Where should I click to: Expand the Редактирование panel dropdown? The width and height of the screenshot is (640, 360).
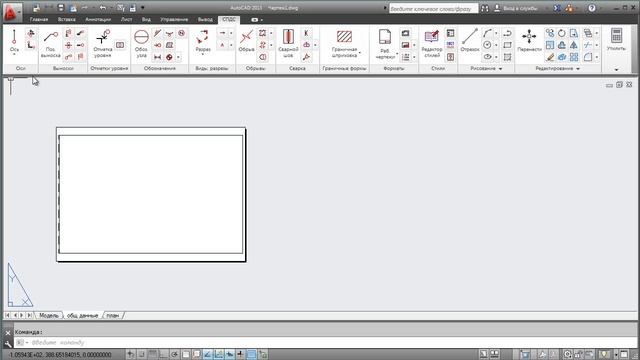pyautogui.click(x=578, y=69)
